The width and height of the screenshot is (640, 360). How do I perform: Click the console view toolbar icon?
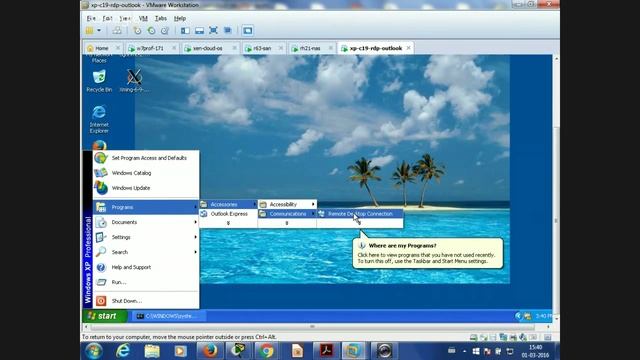[x=248, y=31]
